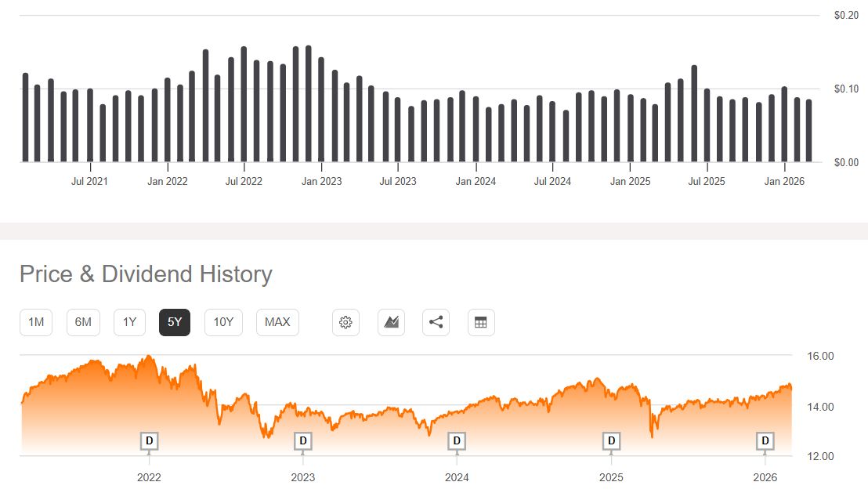Viewport: 868px width, 500px height.
Task: Click the orange price line at the 2025 dip
Action: [x=652, y=433]
